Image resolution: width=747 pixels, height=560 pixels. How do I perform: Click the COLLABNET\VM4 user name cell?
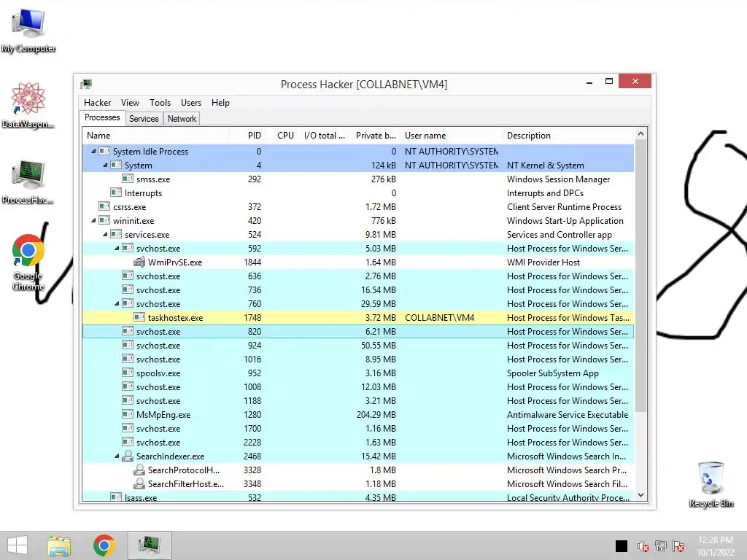point(439,318)
